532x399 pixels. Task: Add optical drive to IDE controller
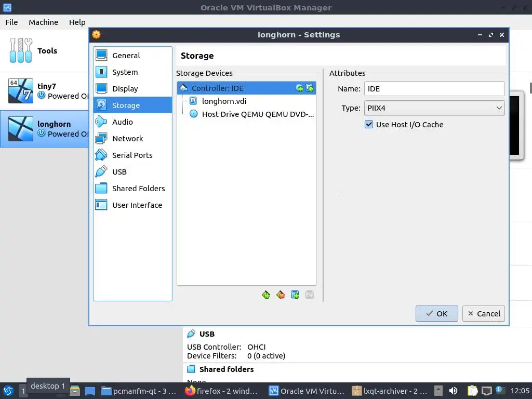pyautogui.click(x=299, y=88)
